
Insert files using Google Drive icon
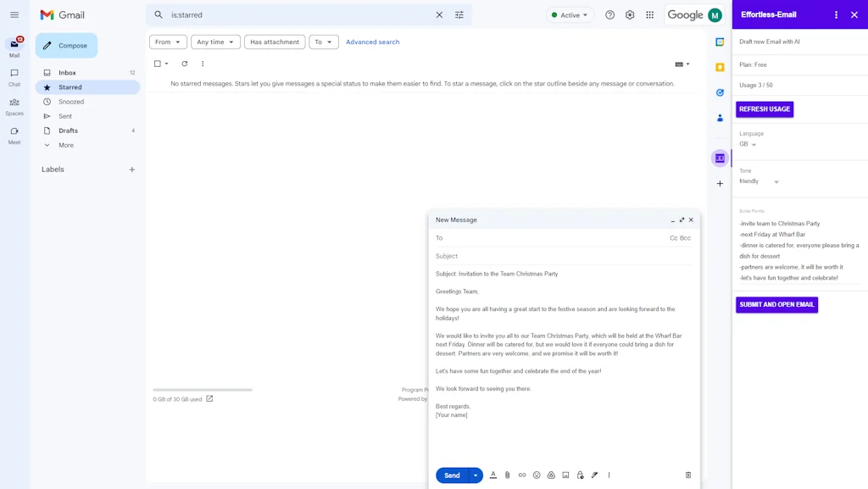[x=551, y=475]
